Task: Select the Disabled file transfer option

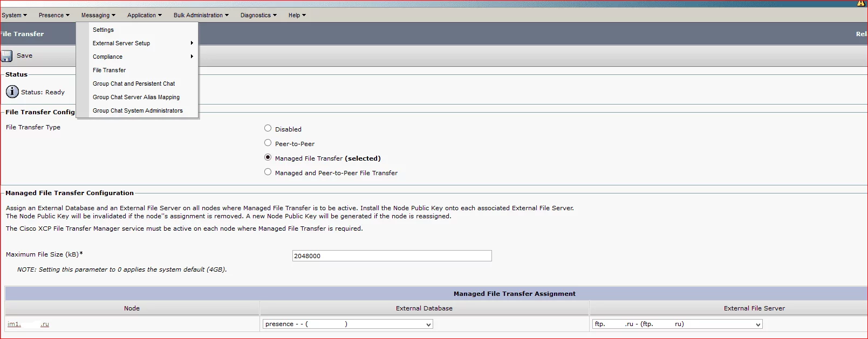Action: point(268,128)
